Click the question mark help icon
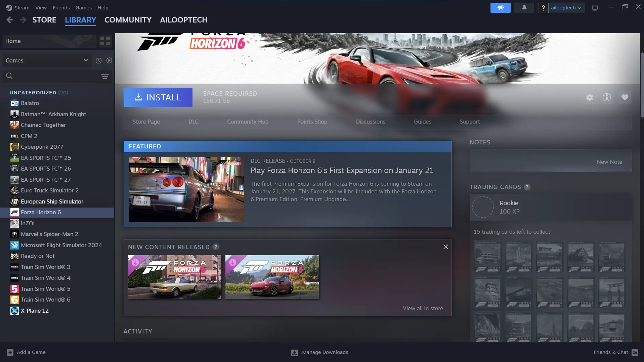The width and height of the screenshot is (644, 362). (543, 8)
